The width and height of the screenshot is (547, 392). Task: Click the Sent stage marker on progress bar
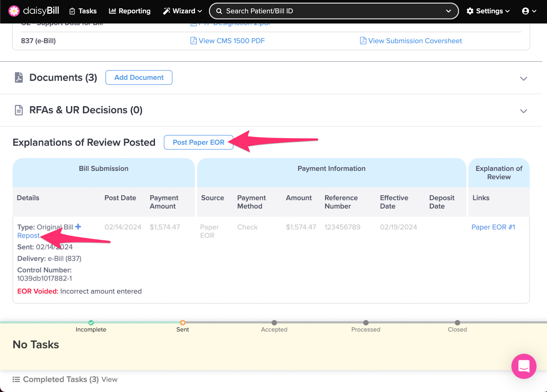click(x=183, y=323)
